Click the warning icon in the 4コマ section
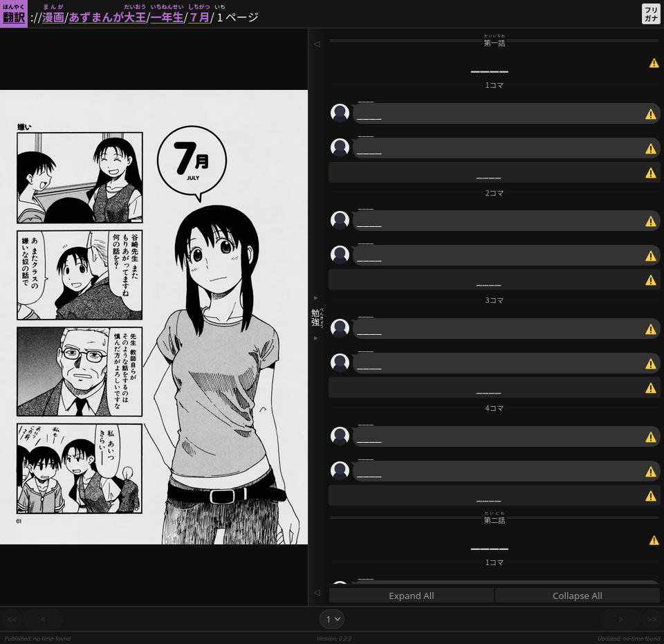This screenshot has width=664, height=644. (x=651, y=436)
